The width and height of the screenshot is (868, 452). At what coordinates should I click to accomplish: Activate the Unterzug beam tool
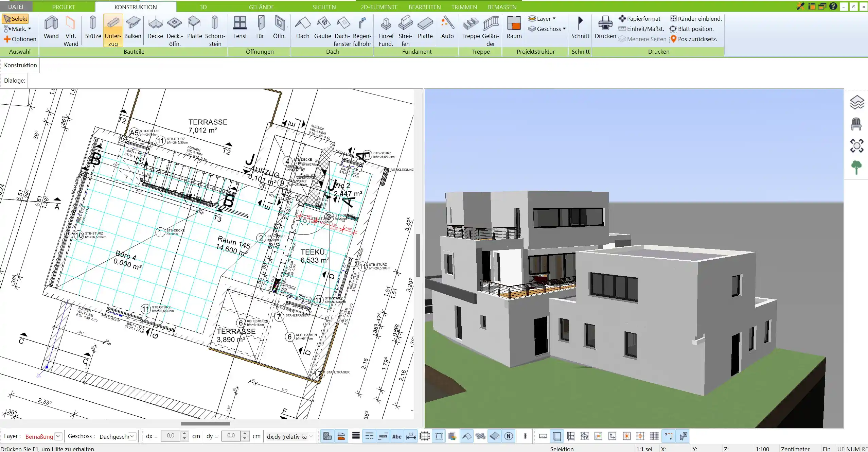[113, 31]
